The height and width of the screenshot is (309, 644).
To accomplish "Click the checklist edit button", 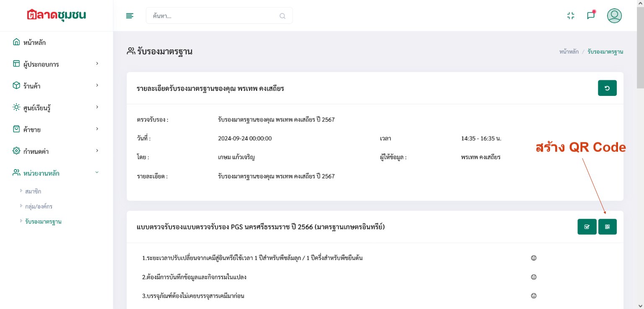I will [587, 227].
